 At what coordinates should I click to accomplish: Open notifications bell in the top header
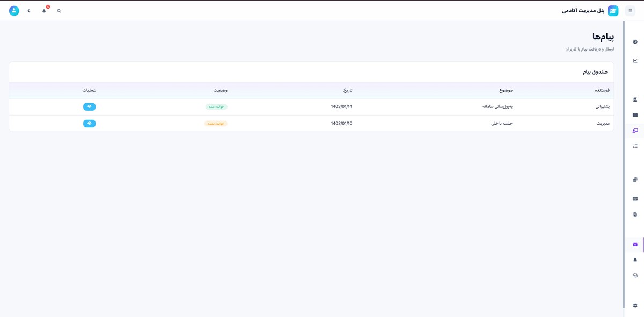44,11
